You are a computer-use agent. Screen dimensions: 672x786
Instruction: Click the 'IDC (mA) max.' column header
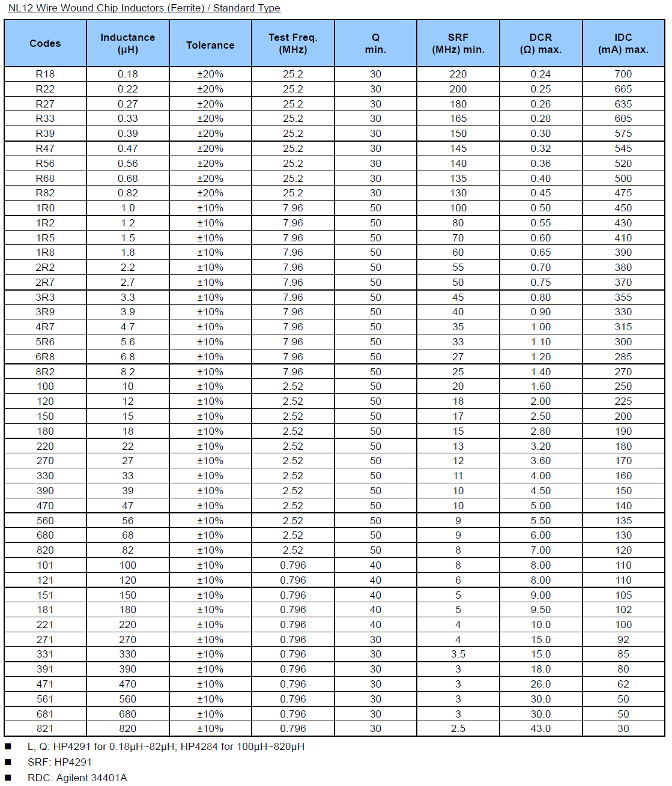point(623,43)
